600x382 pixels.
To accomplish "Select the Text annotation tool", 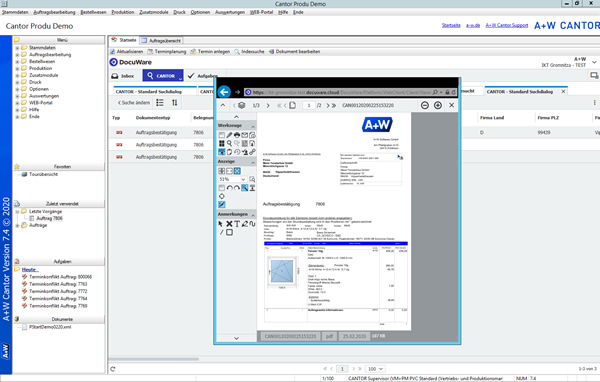I will coord(237,224).
